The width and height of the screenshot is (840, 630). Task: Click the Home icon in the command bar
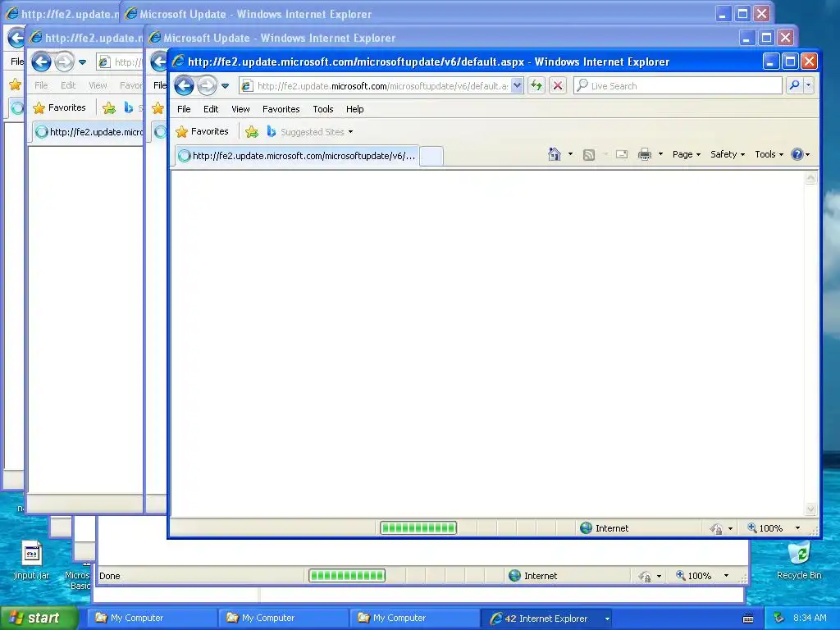point(555,155)
